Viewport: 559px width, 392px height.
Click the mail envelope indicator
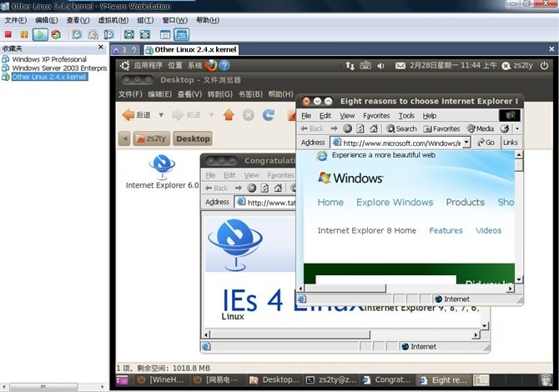pyautogui.click(x=400, y=66)
